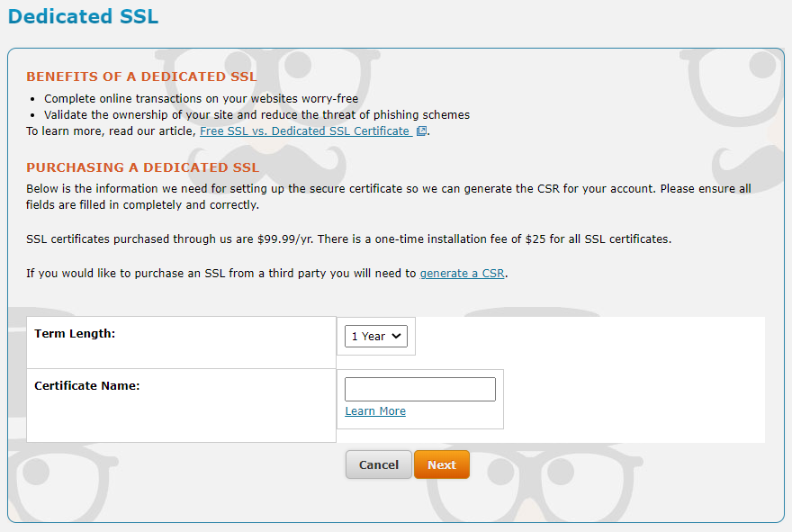Image resolution: width=792 pixels, height=532 pixels.
Task: Open the Free SSL vs. Dedicated SSL Certificate article
Action: click(x=304, y=131)
